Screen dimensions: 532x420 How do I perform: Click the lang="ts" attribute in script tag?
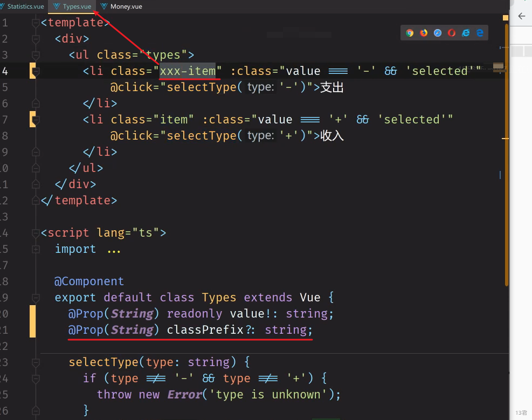(x=128, y=233)
